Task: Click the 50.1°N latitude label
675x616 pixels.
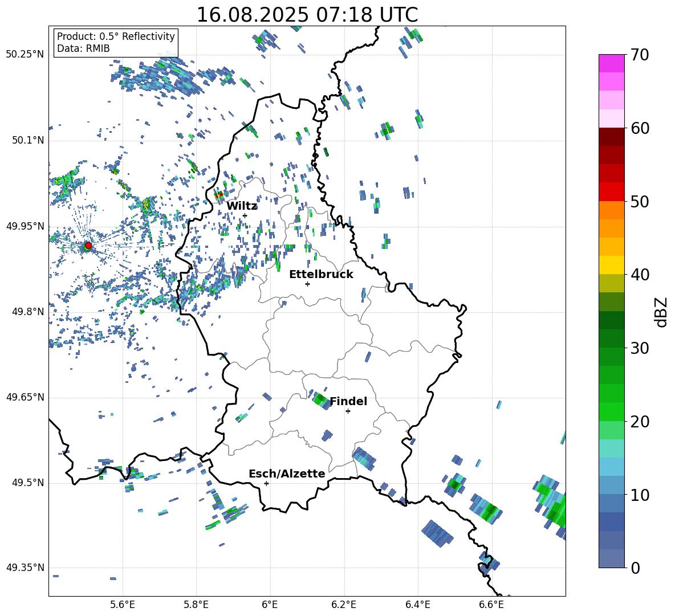Action: pyautogui.click(x=28, y=141)
